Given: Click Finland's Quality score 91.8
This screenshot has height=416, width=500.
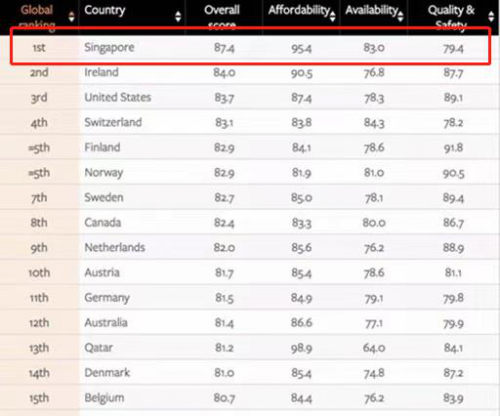Looking at the screenshot, I should pyautogui.click(x=453, y=148).
